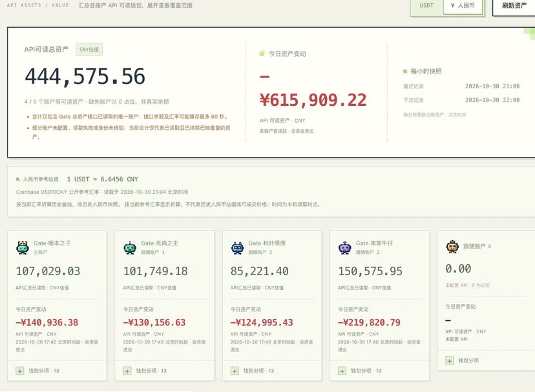535x392 pixels.
Task: Switch currency display to USDT
Action: coord(426,5)
